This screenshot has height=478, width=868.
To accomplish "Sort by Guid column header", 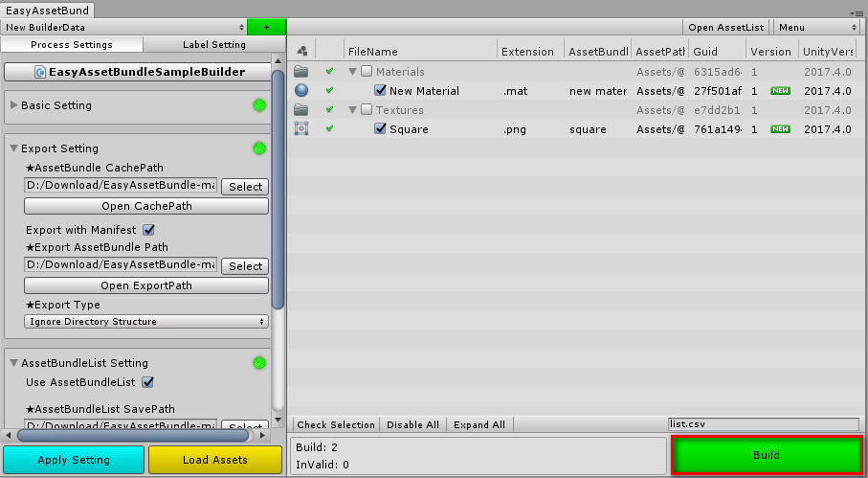I will pyautogui.click(x=718, y=51).
